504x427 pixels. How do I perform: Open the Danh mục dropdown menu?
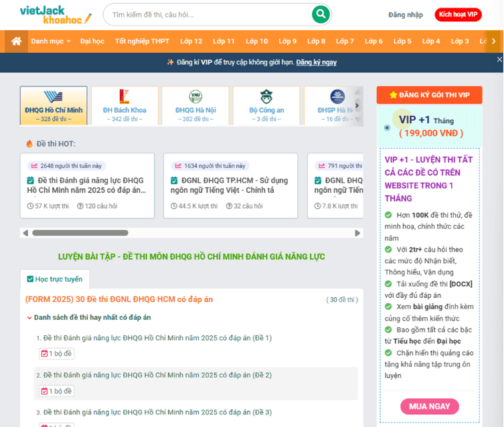coord(51,41)
